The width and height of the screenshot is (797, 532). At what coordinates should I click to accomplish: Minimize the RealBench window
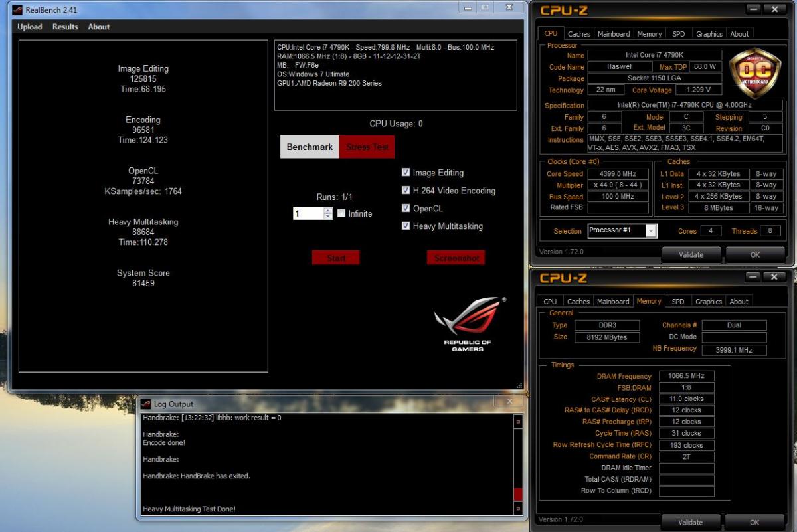[468, 7]
